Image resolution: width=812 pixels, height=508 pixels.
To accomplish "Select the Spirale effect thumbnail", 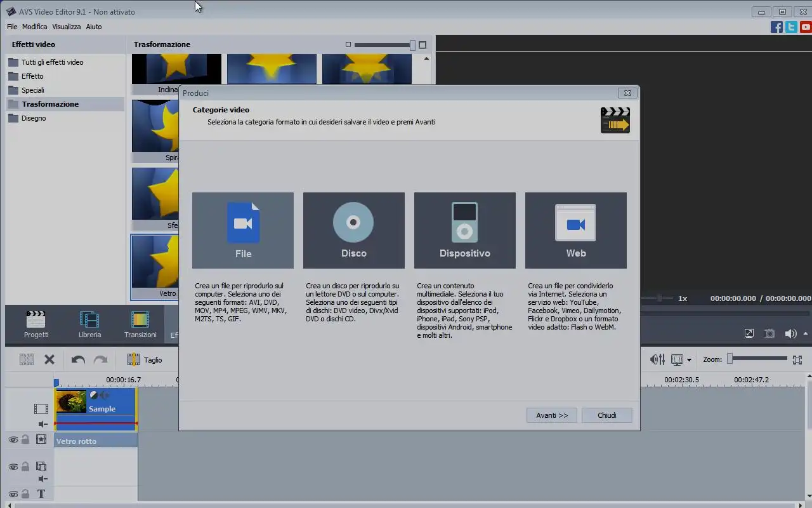I will pyautogui.click(x=155, y=131).
